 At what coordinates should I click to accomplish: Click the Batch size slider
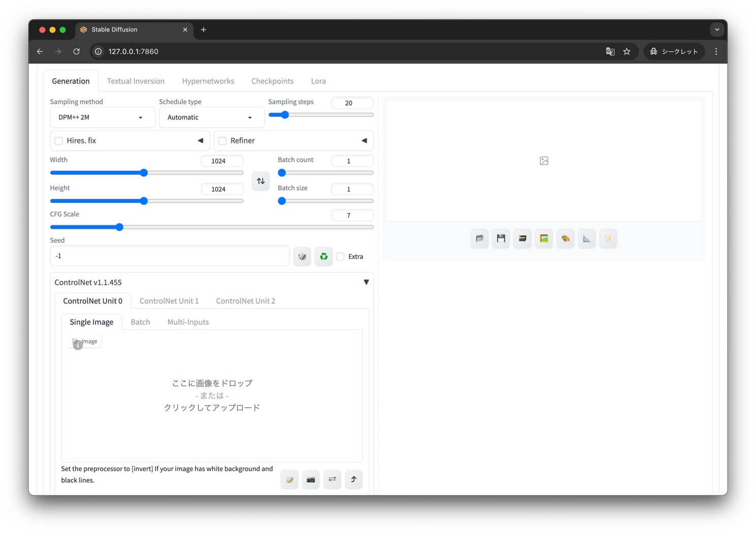325,201
